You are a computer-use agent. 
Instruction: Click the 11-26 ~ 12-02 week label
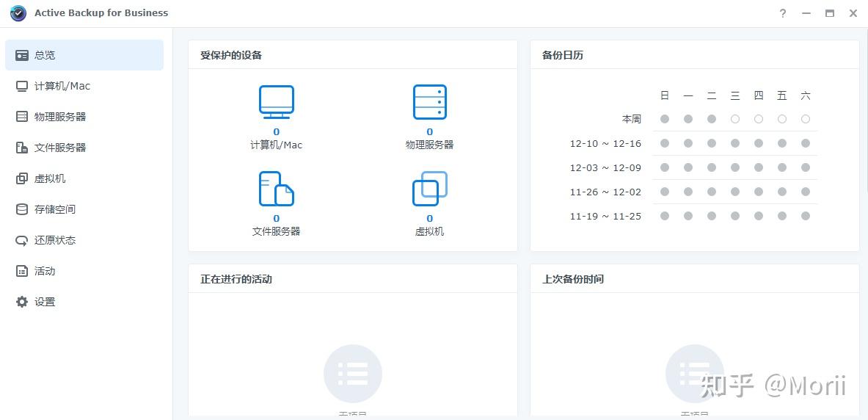(605, 192)
